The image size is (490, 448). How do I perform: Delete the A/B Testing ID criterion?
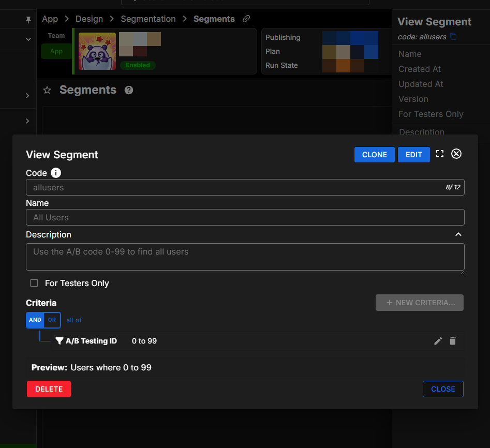[453, 341]
